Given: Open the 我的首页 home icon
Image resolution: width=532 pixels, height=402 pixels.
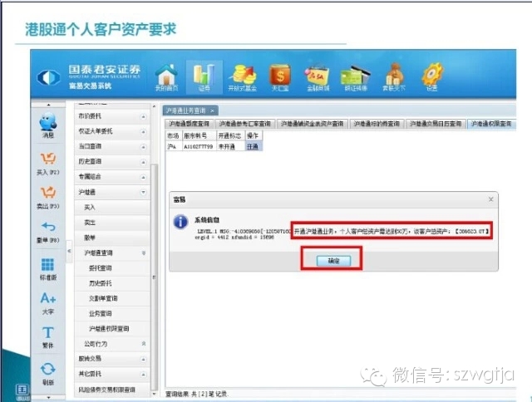Looking at the screenshot, I should tap(166, 77).
